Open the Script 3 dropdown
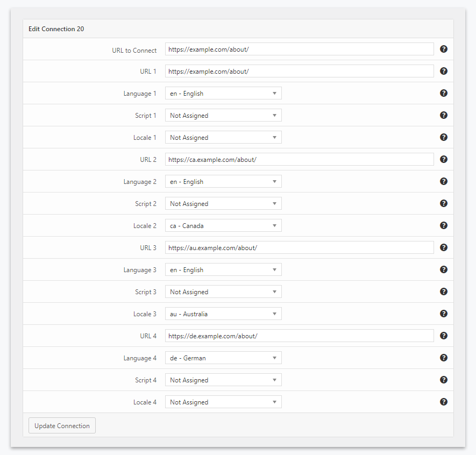 (223, 291)
